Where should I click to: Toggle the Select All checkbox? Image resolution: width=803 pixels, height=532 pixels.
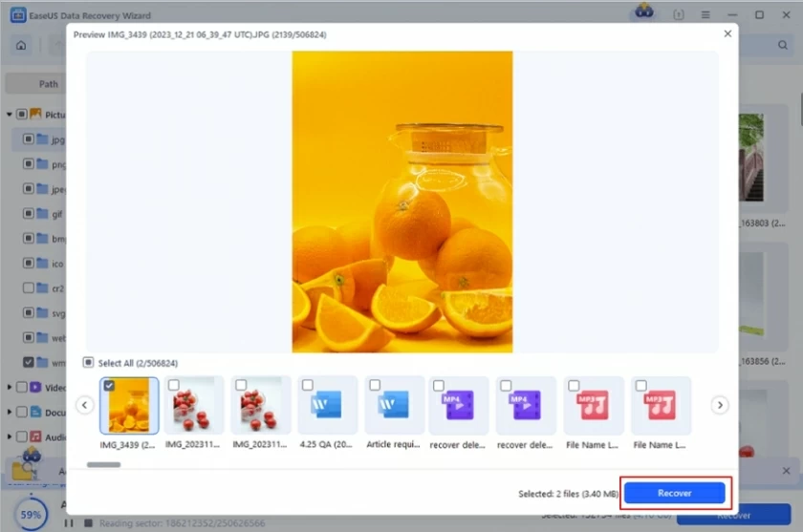(x=88, y=363)
